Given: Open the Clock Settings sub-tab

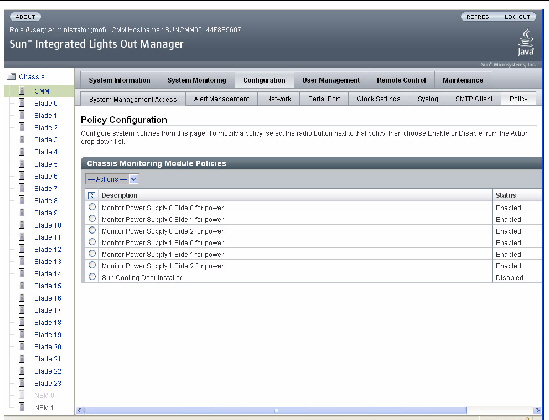Looking at the screenshot, I should point(378,99).
